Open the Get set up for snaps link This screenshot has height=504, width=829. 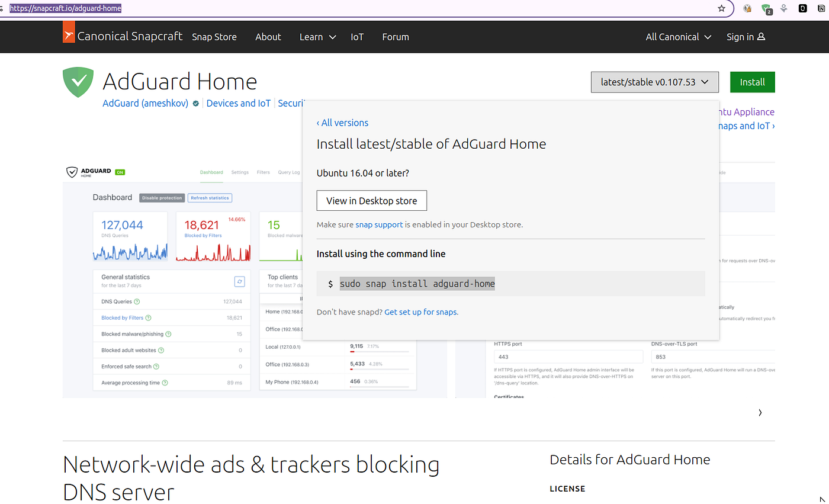coord(420,312)
